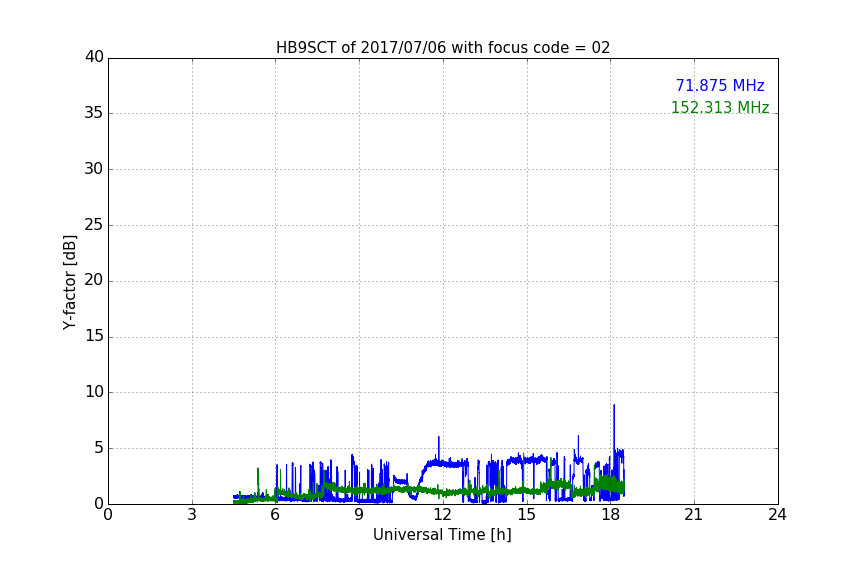Click the Y-factor [dB] axis label

[x=69, y=282]
